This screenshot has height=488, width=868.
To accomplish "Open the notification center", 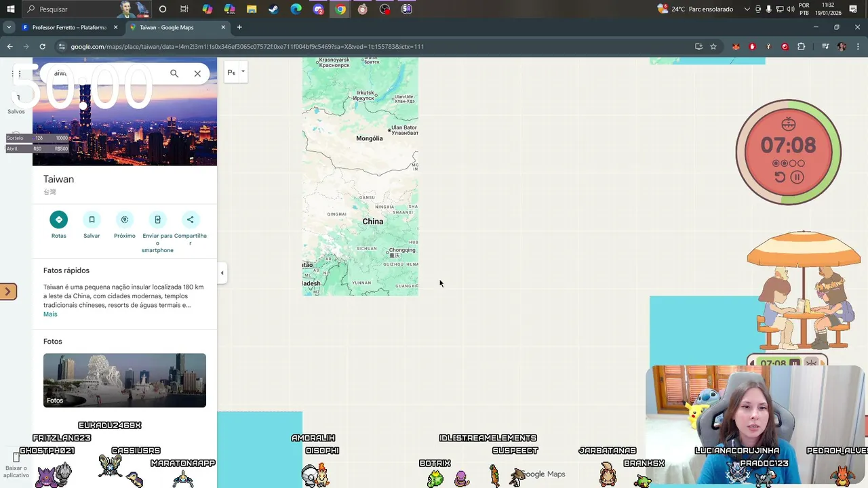I will point(853,9).
